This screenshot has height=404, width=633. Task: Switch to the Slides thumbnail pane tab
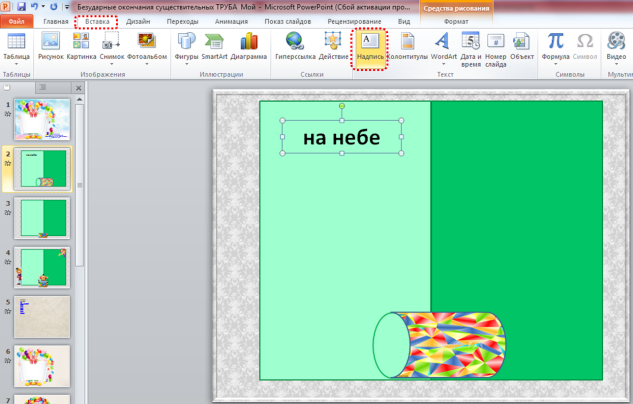[x=6, y=87]
